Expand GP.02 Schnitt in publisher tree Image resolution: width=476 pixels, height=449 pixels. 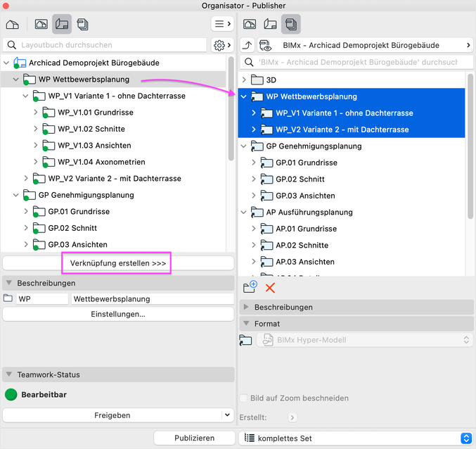point(254,179)
